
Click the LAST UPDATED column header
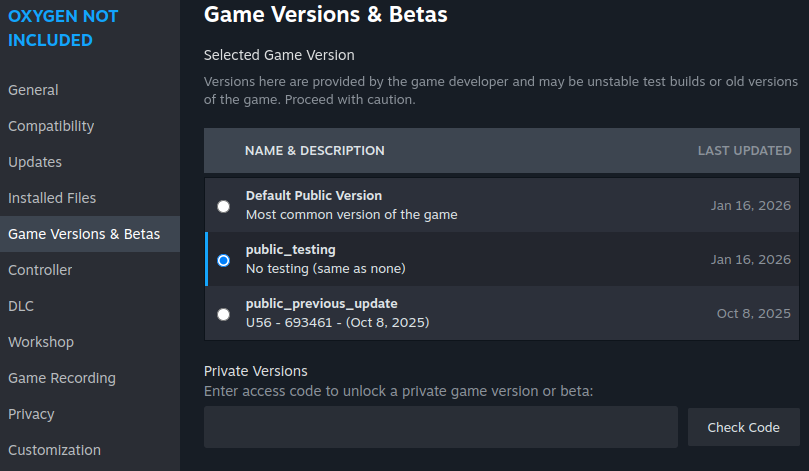pos(745,151)
